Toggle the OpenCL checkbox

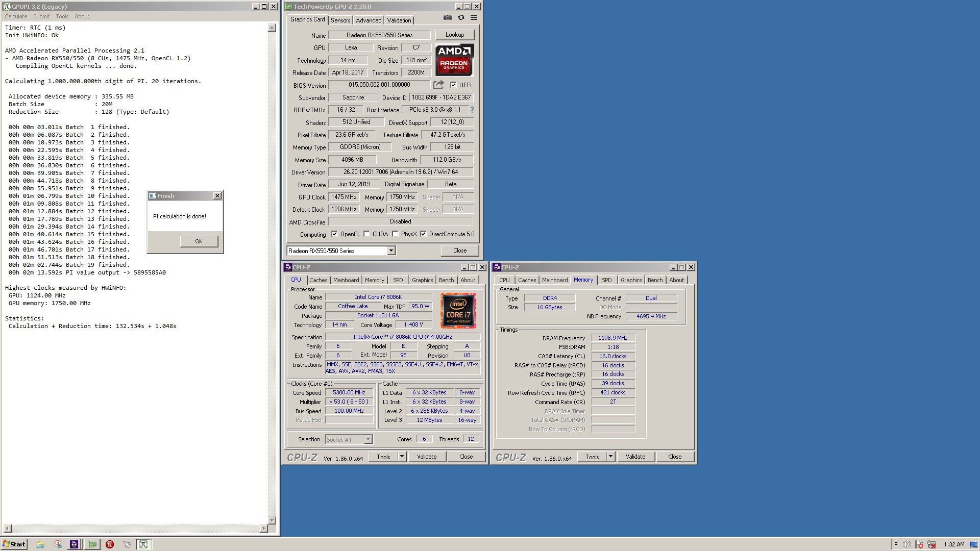[334, 234]
